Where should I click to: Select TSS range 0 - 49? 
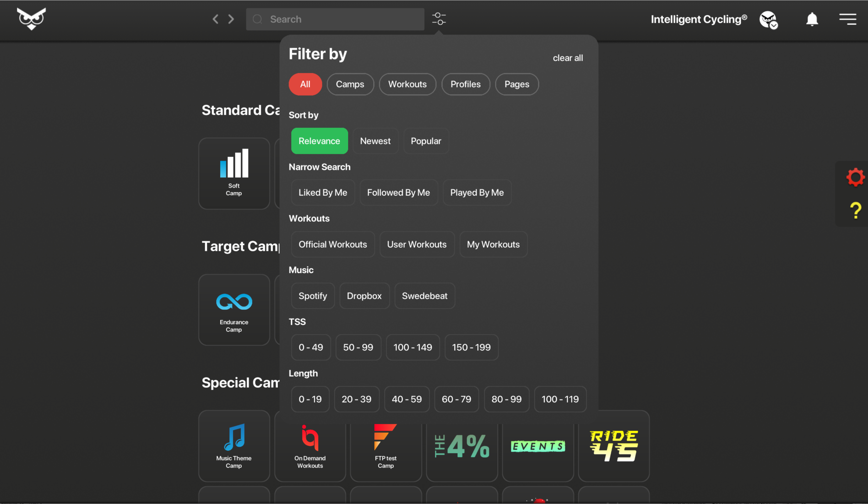311,347
